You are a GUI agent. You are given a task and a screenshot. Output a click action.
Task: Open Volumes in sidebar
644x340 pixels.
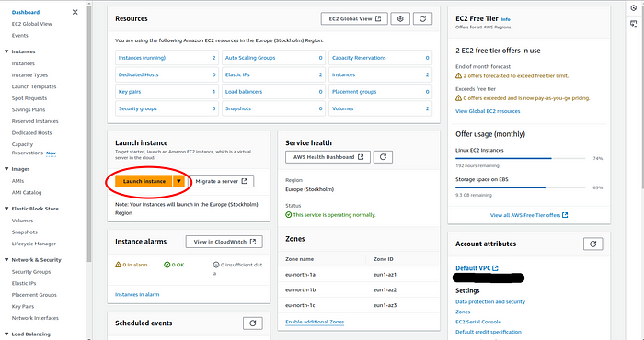click(22, 221)
